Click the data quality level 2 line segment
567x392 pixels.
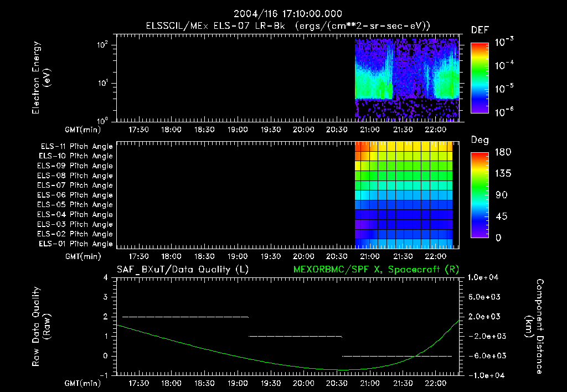pos(185,317)
